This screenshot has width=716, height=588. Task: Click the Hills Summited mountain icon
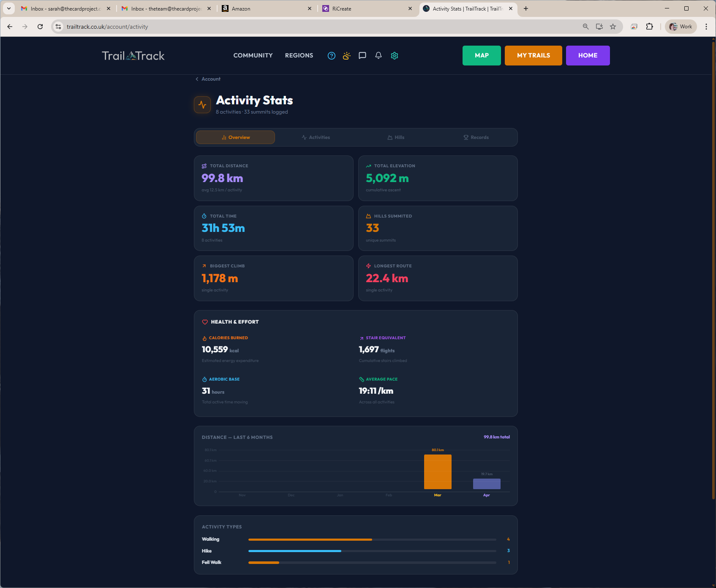368,216
